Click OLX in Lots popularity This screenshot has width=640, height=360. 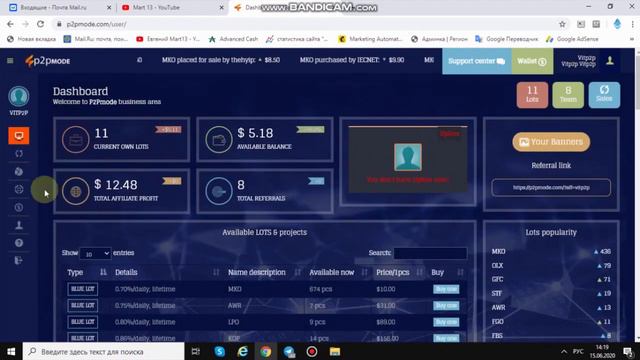pyautogui.click(x=497, y=265)
